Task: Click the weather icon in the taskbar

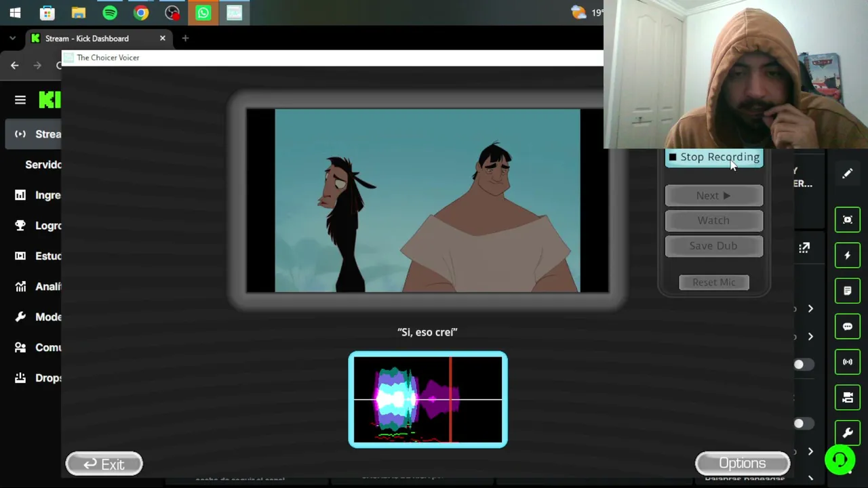Action: tap(578, 12)
